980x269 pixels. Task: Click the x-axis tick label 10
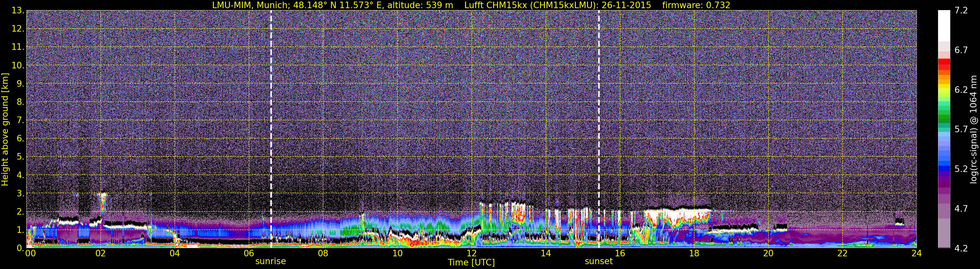pos(397,254)
